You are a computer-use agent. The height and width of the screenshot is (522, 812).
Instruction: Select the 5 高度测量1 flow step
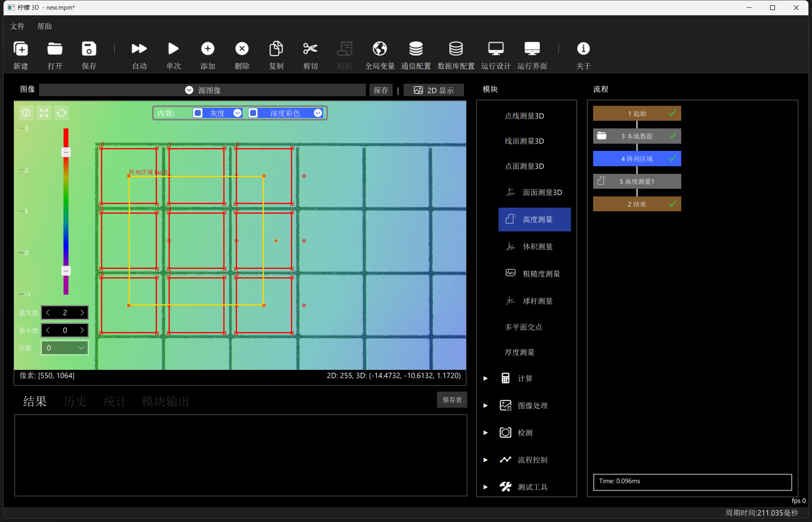(x=637, y=182)
